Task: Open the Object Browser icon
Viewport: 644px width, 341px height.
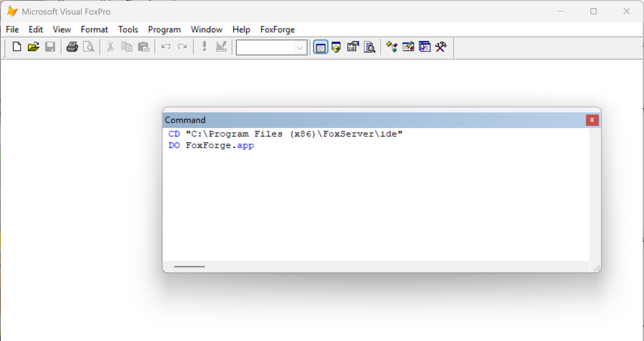Action: (x=408, y=47)
